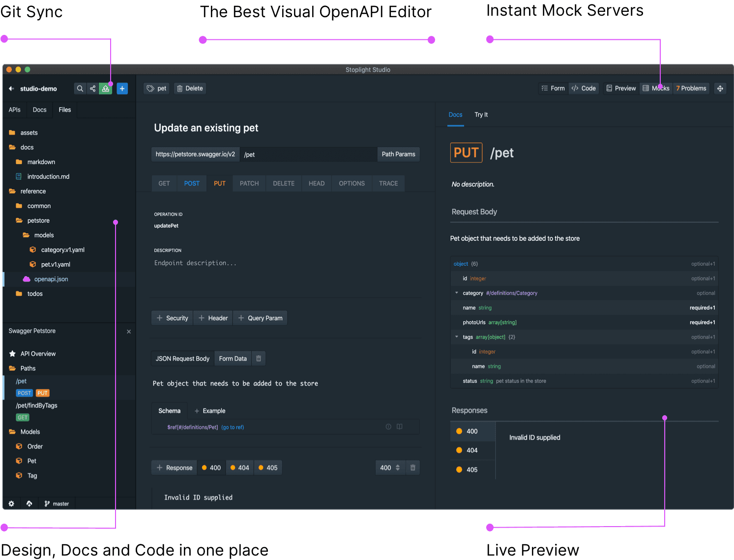Collapse the category property in schema
This screenshot has width=734, height=560.
457,293
